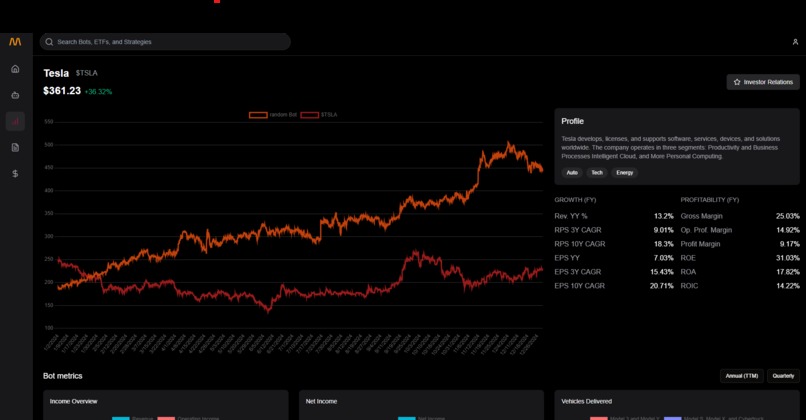Click the Profile heading
The width and height of the screenshot is (806, 420).
(572, 121)
